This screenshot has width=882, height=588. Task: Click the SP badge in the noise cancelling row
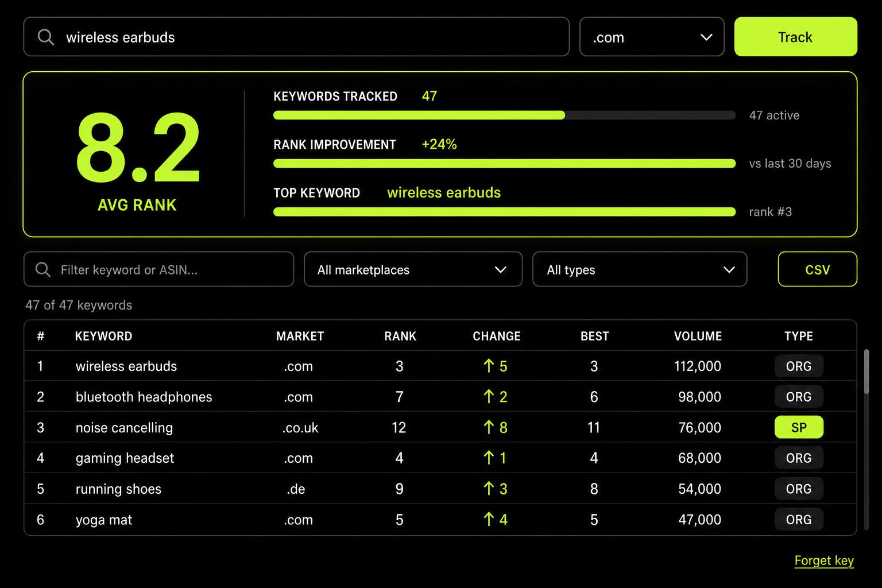click(799, 427)
